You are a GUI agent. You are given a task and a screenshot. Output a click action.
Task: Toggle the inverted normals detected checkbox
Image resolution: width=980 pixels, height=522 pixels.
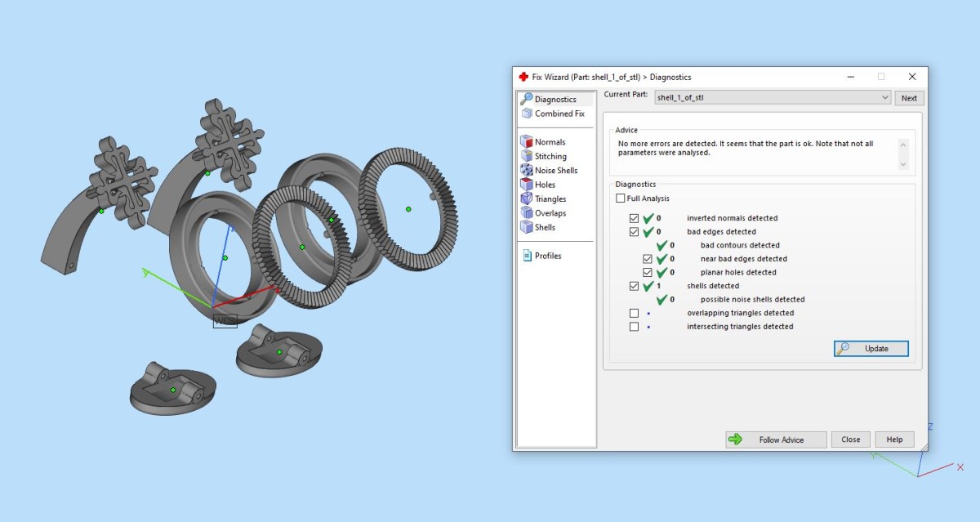pos(635,219)
